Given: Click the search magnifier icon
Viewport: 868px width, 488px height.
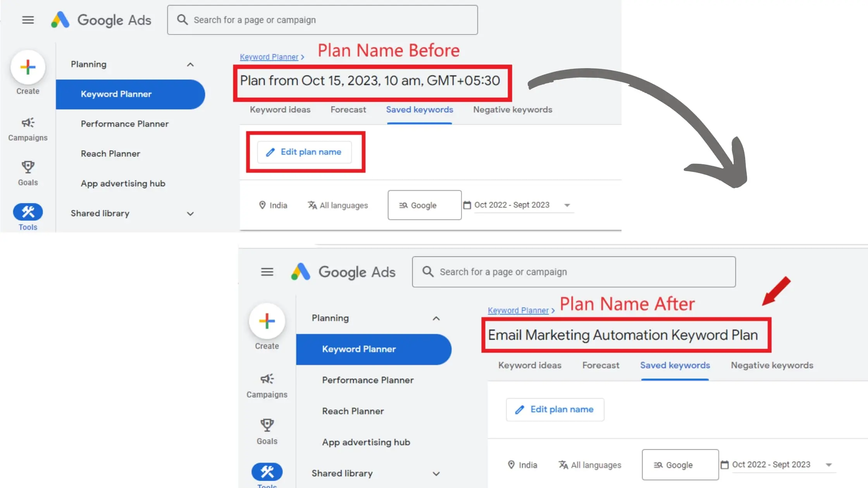Looking at the screenshot, I should click(182, 20).
